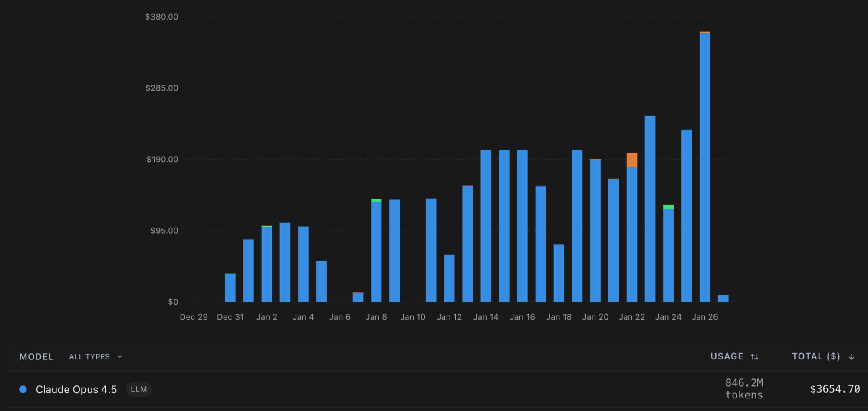Click the Jan 12 bar in the chart
Viewport: 868px width, 411px height.
pos(449,278)
